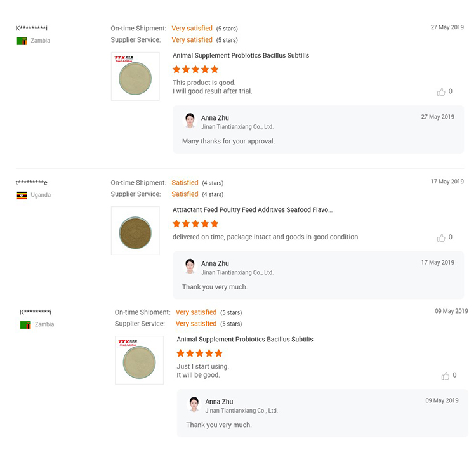Open first Bacillus Subtilis product thumbnail
The height and width of the screenshot is (476, 476).
(x=135, y=76)
